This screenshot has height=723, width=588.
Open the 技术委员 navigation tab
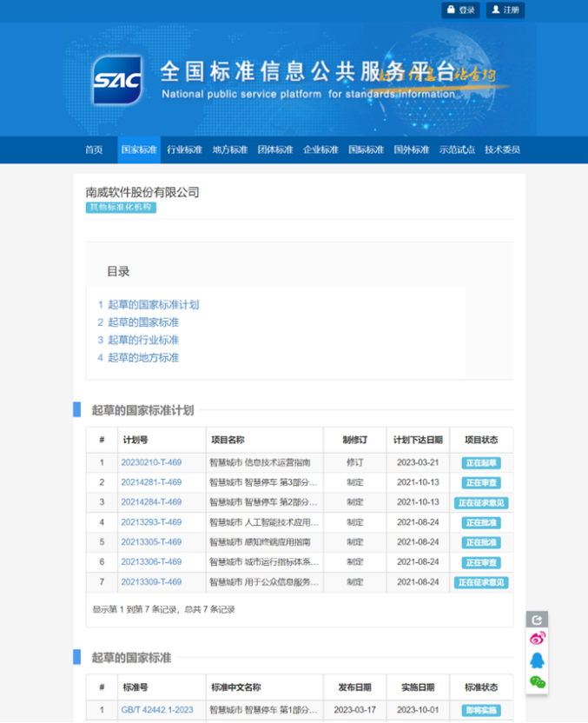pos(502,149)
